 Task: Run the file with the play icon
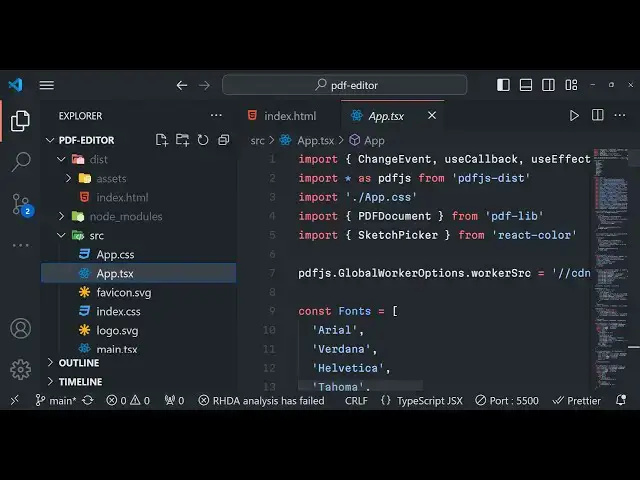pyautogui.click(x=574, y=116)
